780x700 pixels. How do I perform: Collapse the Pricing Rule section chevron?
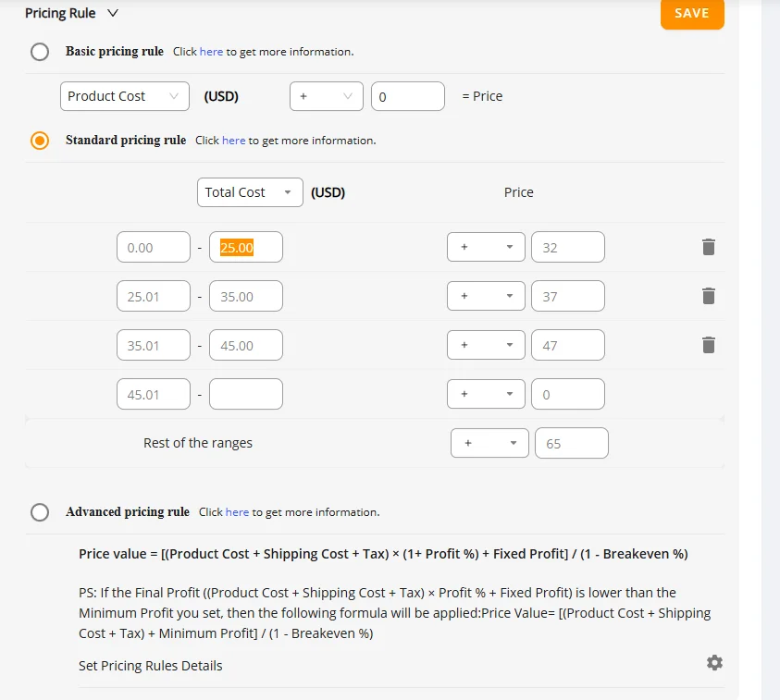click(113, 13)
